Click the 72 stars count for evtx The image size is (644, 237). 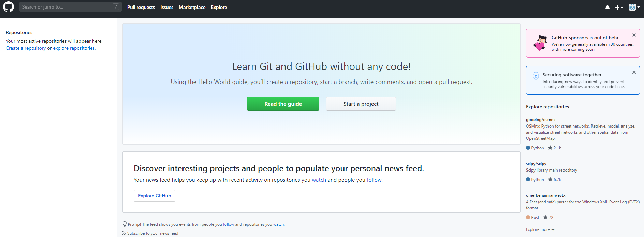(x=548, y=217)
